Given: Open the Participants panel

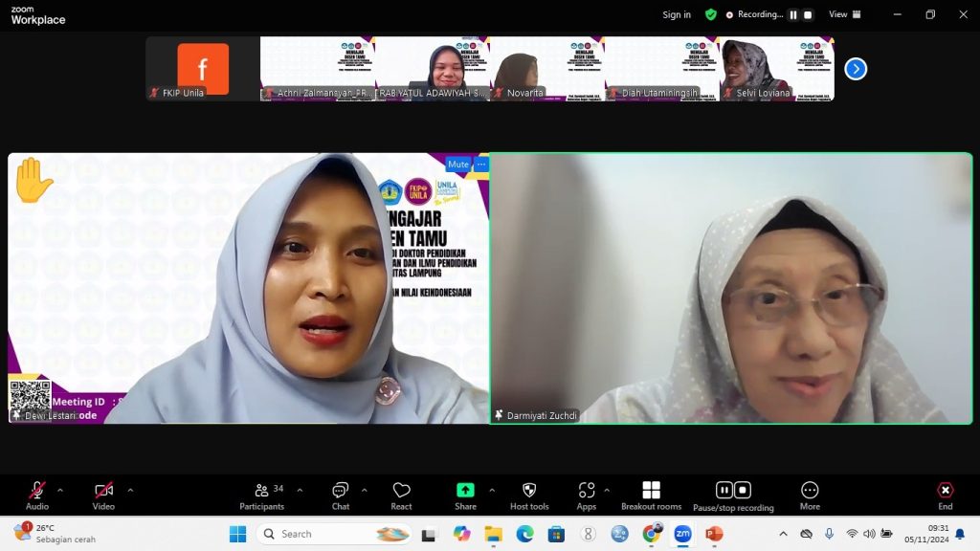Looking at the screenshot, I should 261,495.
